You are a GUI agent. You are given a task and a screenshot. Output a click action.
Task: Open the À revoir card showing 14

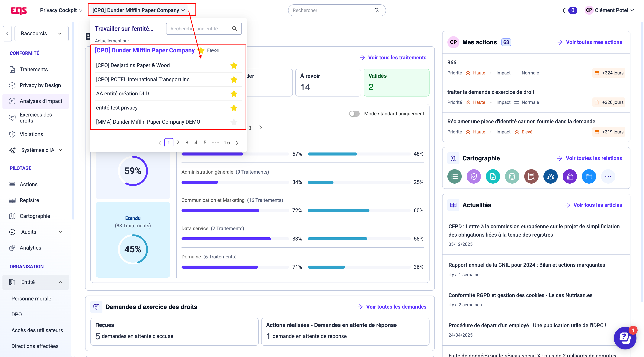[x=328, y=83]
